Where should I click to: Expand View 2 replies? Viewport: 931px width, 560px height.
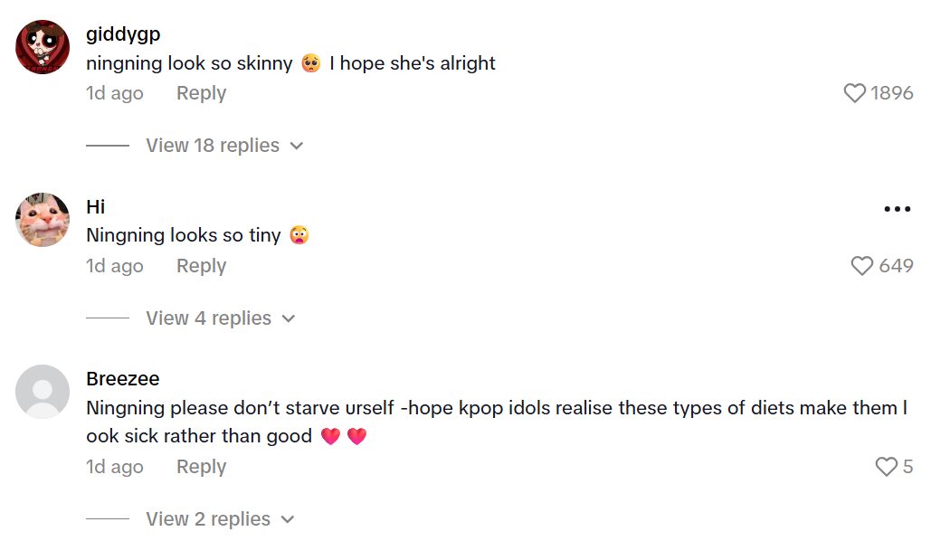pos(208,519)
